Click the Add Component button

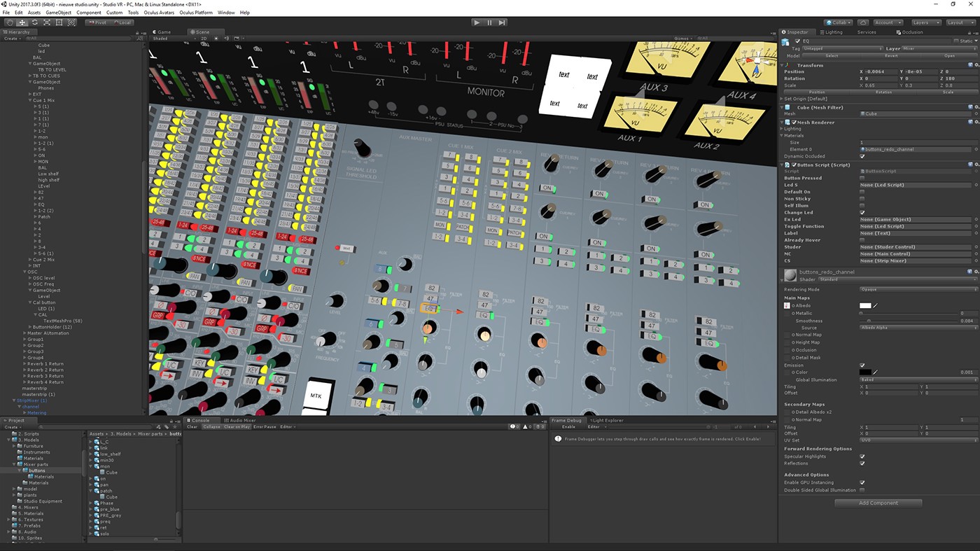[x=878, y=503]
